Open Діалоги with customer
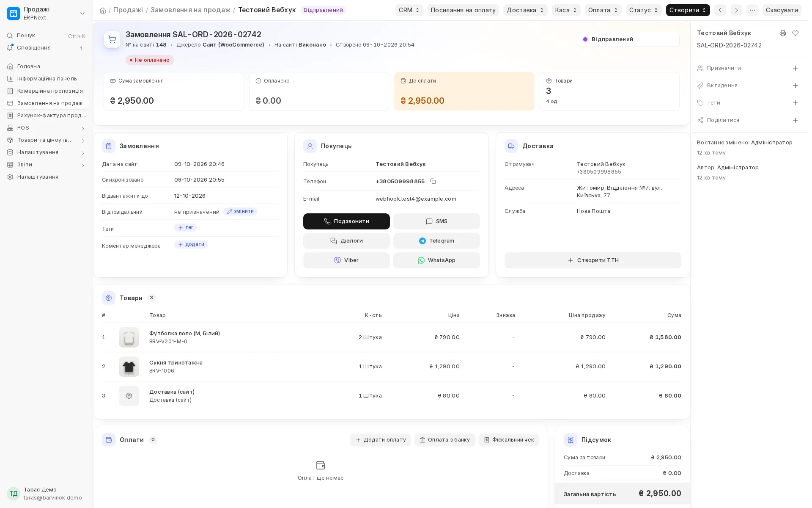This screenshot has width=812, height=508. pos(346,241)
